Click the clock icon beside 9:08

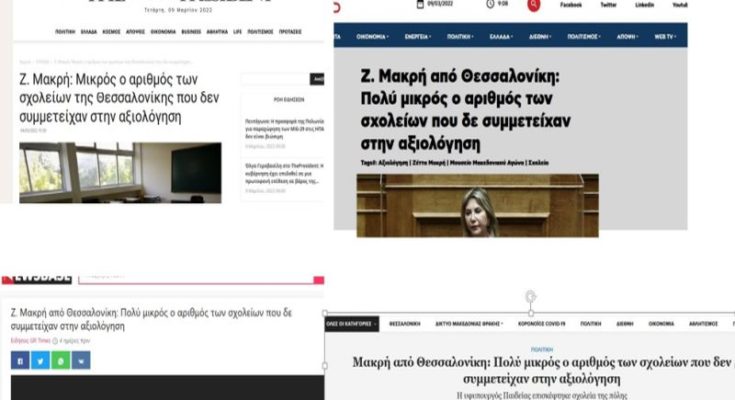click(490, 4)
